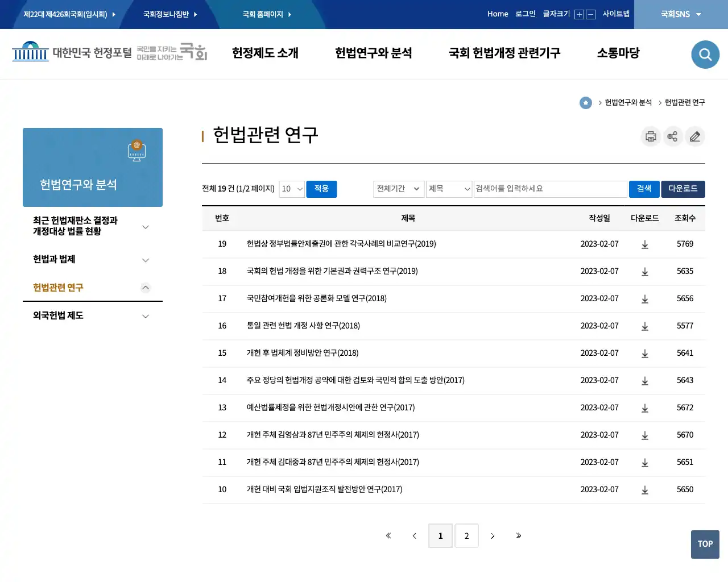The width and height of the screenshot is (728, 582).
Task: Open 예산법률제정을 위한 헌법개정시안에 관한 연구(2017)
Action: [330, 408]
